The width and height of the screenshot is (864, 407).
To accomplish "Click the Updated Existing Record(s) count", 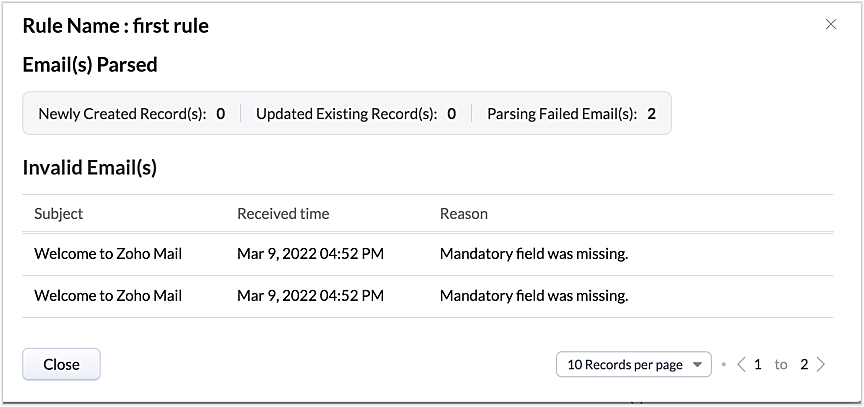I will (452, 114).
